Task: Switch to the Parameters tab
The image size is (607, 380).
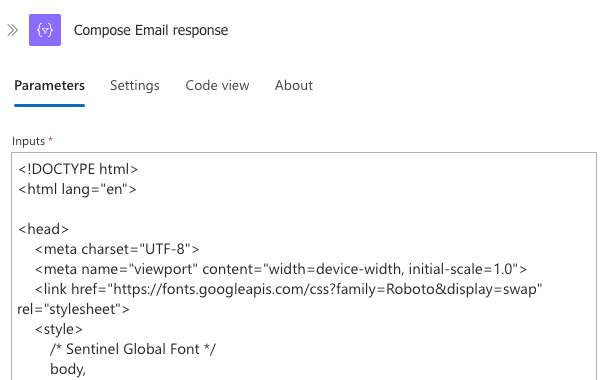Action: pos(50,86)
